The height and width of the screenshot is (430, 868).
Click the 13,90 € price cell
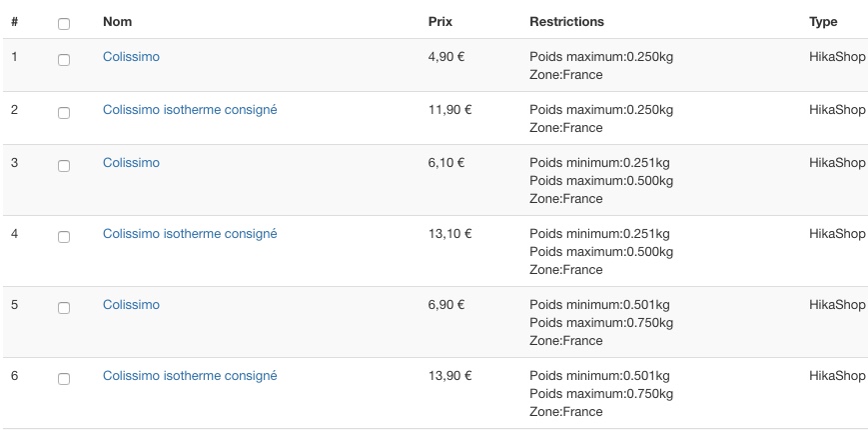[x=449, y=376]
